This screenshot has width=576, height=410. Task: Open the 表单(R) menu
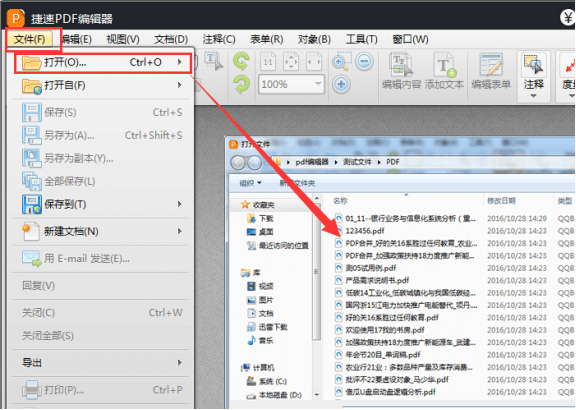tap(267, 39)
